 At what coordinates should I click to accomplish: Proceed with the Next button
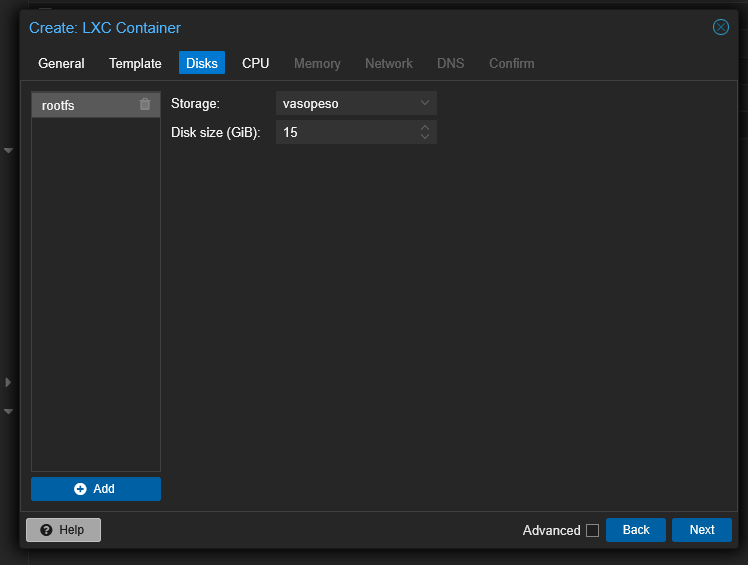tap(702, 530)
